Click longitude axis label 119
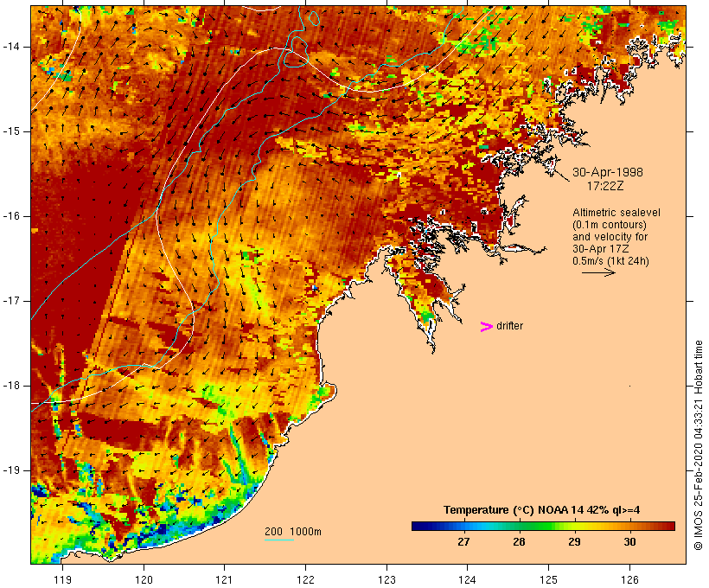Image resolution: width=709 pixels, height=588 pixels. coord(62,579)
